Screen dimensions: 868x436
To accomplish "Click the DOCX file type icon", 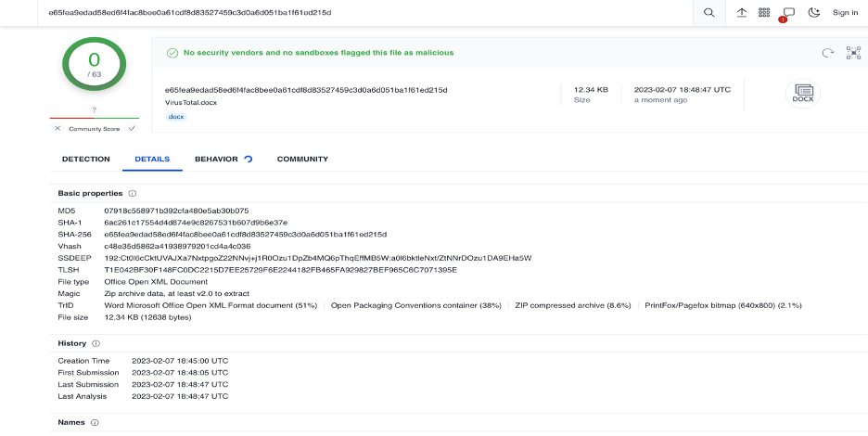I will click(803, 93).
